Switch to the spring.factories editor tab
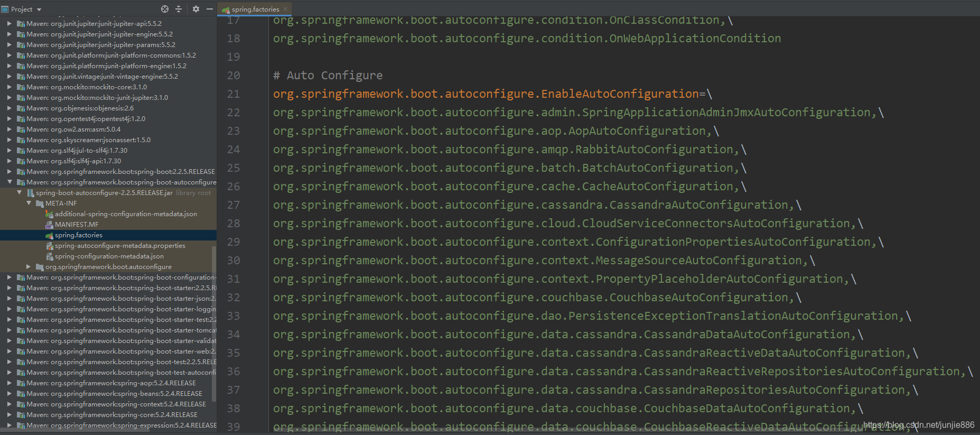980x435 pixels. point(255,9)
